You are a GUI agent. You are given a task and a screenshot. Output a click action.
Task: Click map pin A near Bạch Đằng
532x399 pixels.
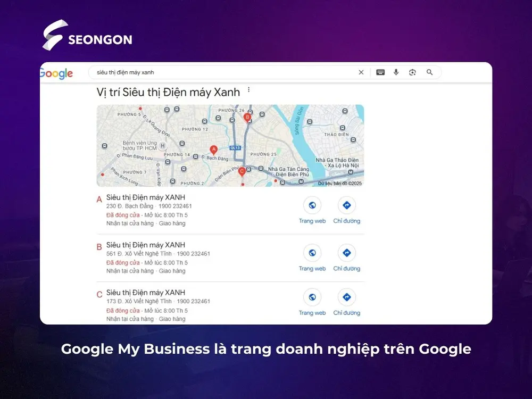[x=213, y=150]
